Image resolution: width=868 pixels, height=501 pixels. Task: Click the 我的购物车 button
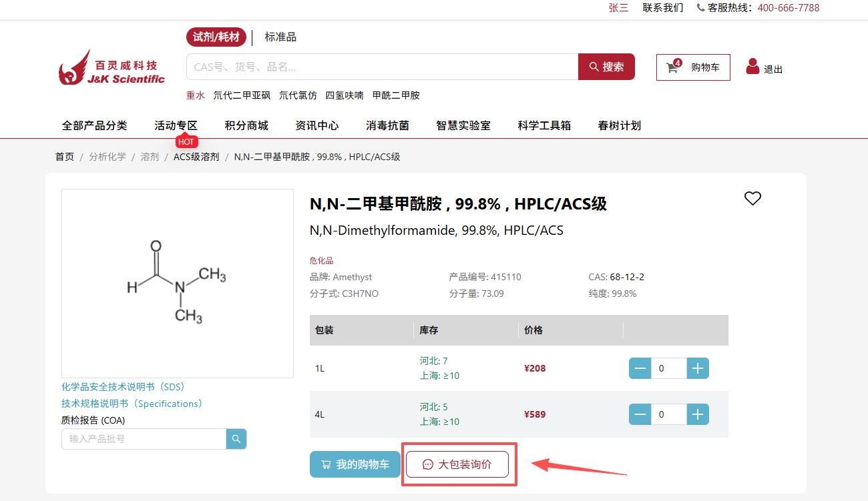355,464
